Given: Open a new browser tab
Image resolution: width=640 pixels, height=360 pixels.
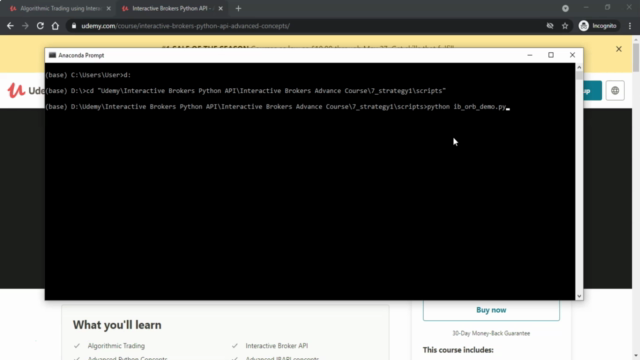Looking at the screenshot, I should [x=238, y=8].
